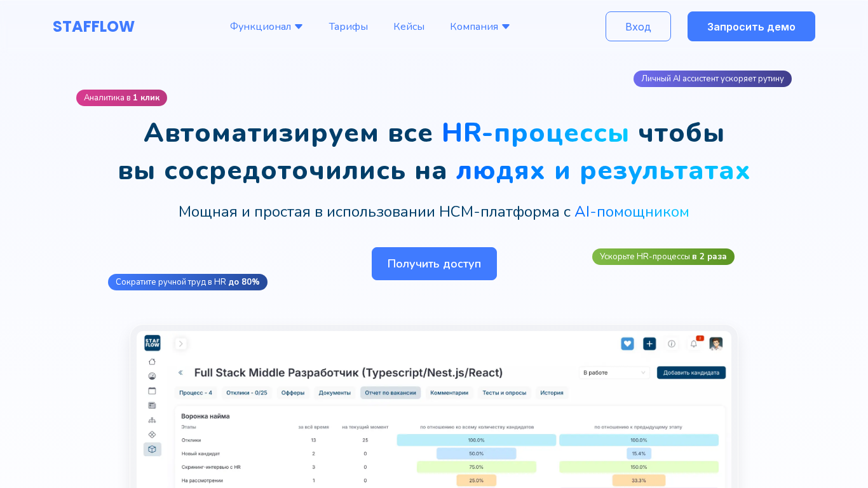Go to the Тарифы page
Viewport: 868px width, 488px height.
click(x=348, y=27)
